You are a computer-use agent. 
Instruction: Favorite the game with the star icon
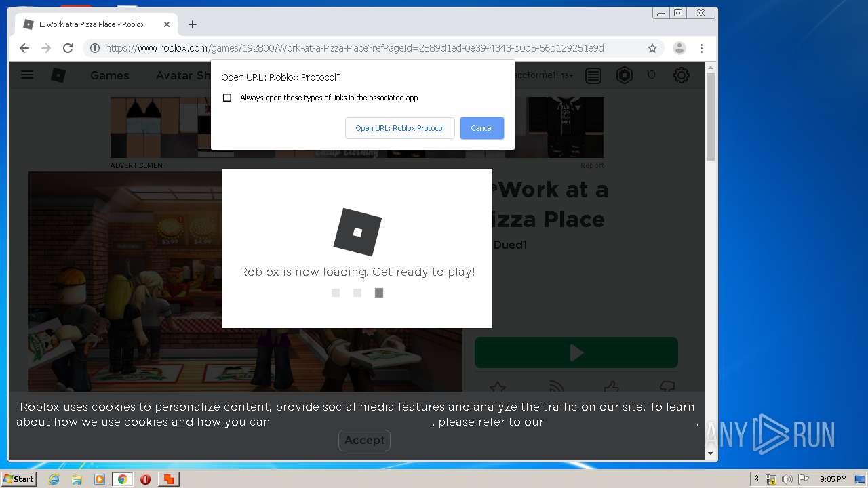pos(498,387)
